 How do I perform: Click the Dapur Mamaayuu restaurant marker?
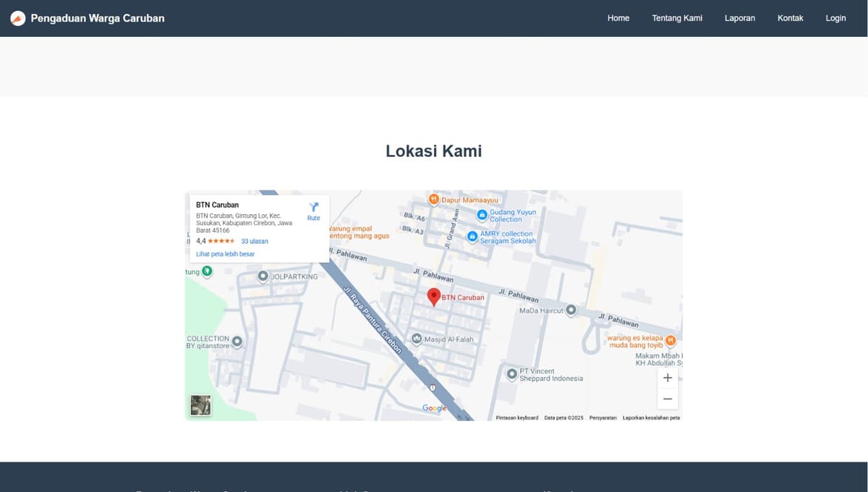coord(434,199)
